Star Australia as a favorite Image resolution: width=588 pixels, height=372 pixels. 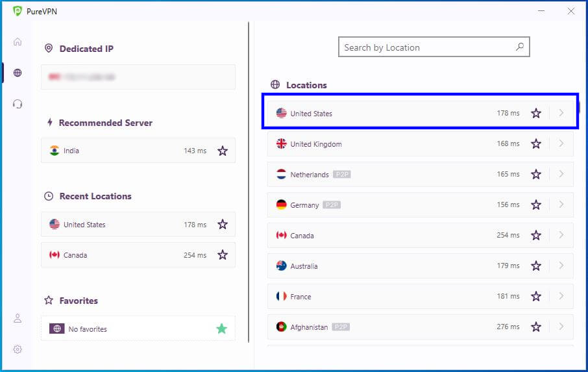click(x=536, y=266)
